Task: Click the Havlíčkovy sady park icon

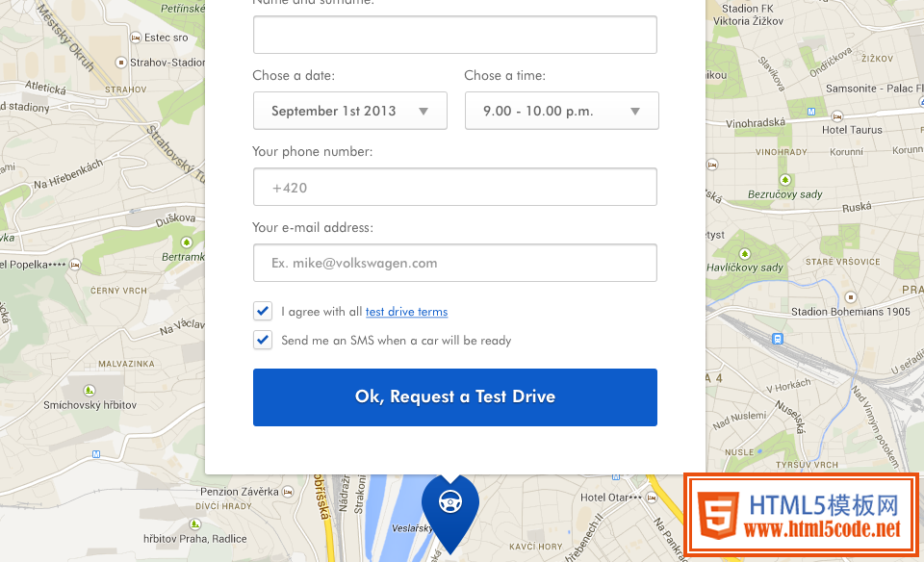Action: coord(745,254)
